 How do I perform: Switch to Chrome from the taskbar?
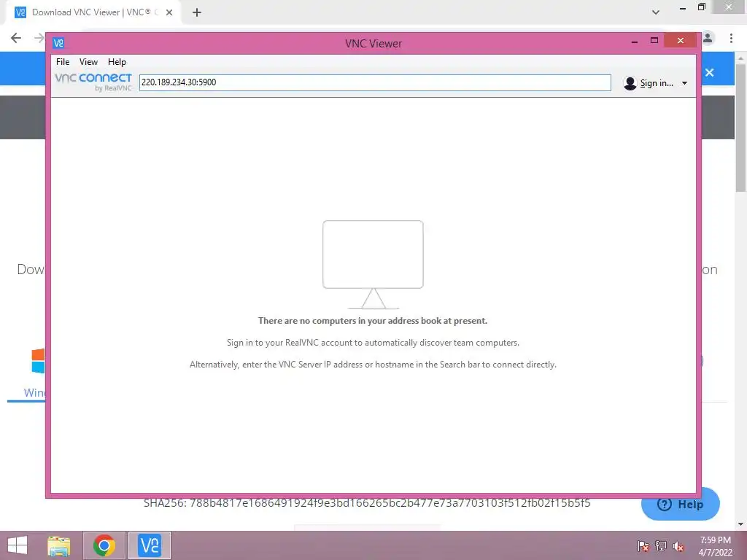(104, 545)
